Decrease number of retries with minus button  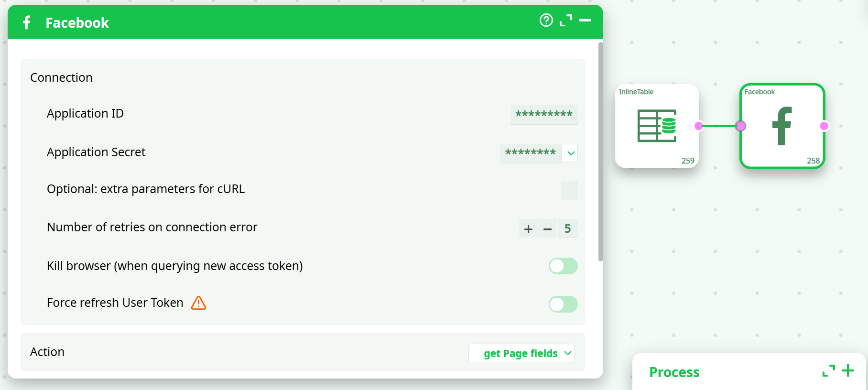(548, 229)
